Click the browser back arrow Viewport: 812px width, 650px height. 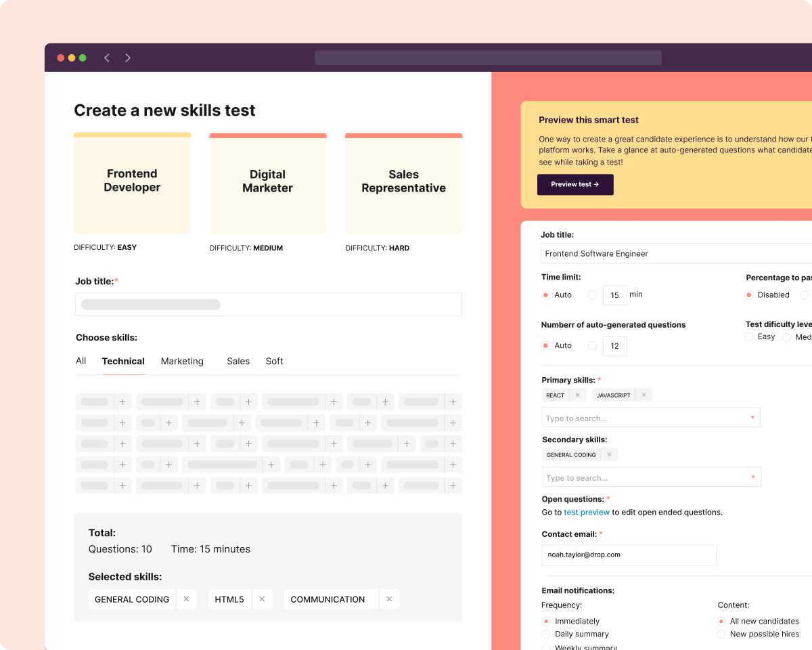pyautogui.click(x=107, y=58)
